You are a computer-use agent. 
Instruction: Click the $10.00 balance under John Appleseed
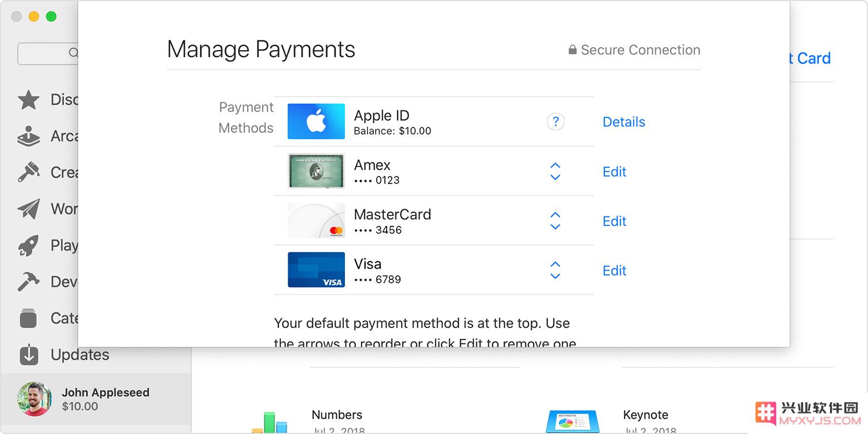pos(80,406)
